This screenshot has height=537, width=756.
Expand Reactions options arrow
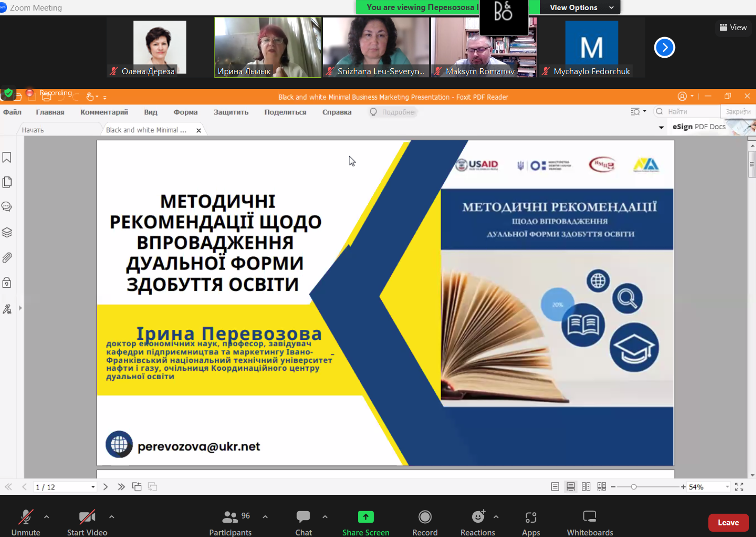pyautogui.click(x=496, y=517)
